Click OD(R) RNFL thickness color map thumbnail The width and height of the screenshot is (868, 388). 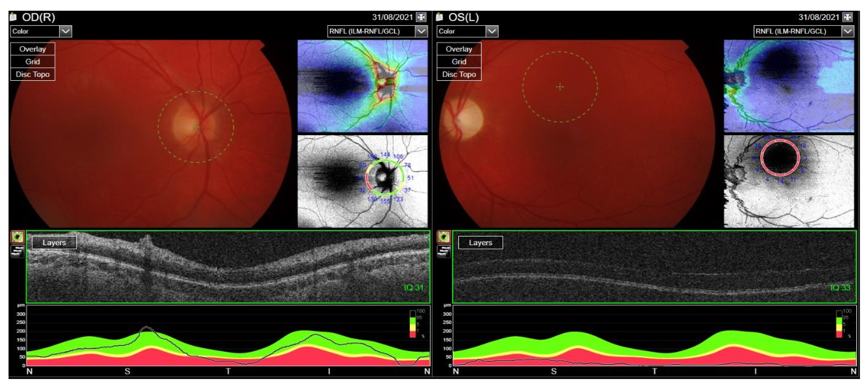click(363, 86)
